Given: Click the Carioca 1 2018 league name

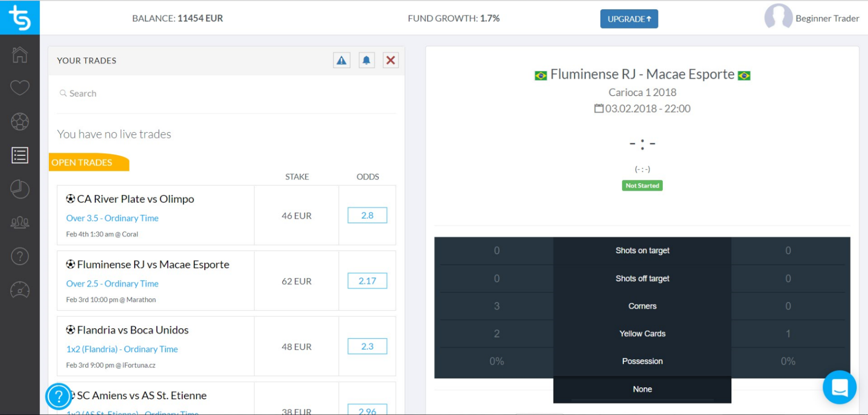Looking at the screenshot, I should coord(642,92).
